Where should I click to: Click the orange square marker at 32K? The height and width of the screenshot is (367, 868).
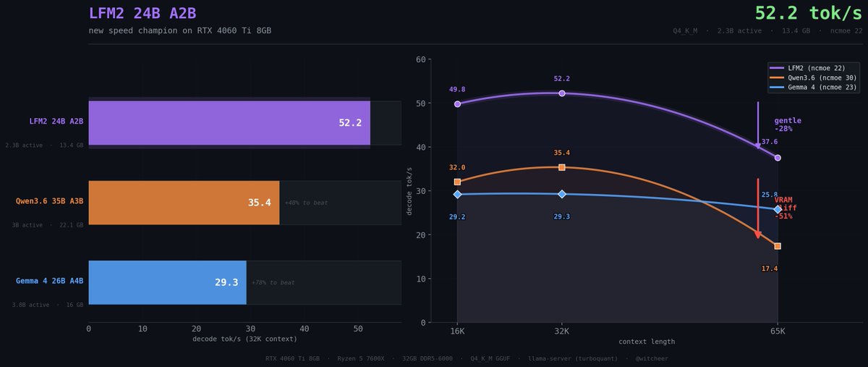pyautogui.click(x=562, y=167)
